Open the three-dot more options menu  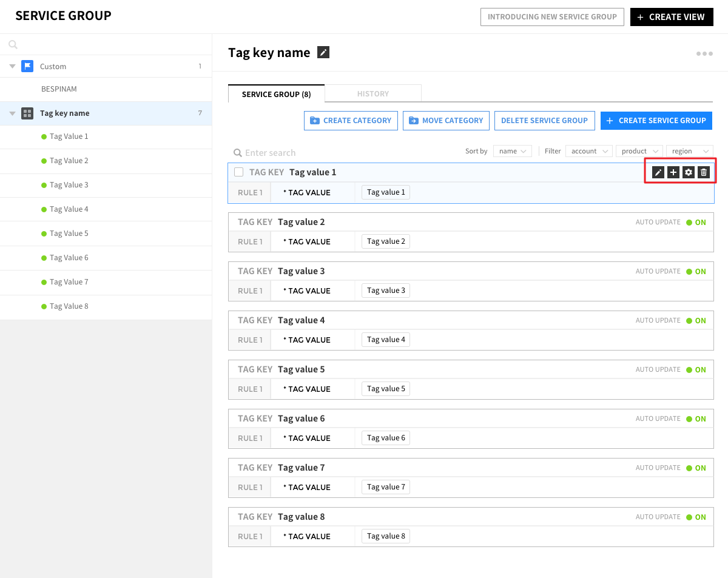(x=704, y=54)
